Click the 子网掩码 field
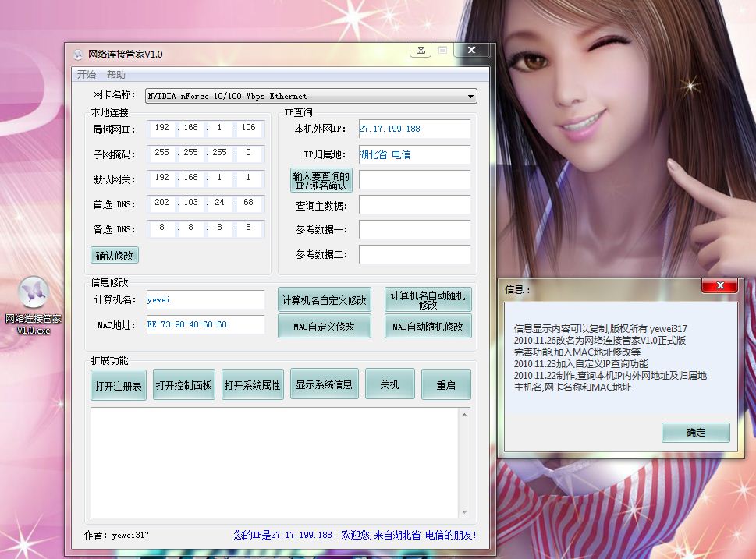The width and height of the screenshot is (756, 559). 205,154
